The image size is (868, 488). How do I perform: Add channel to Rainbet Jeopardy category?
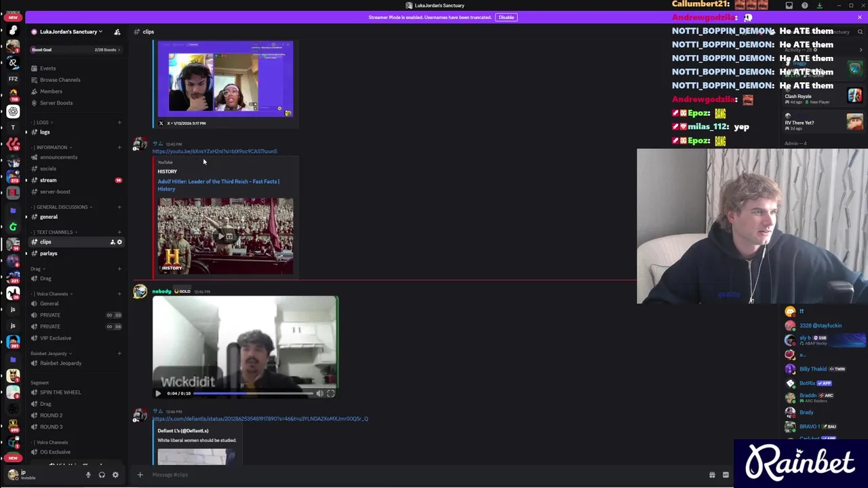(x=119, y=354)
